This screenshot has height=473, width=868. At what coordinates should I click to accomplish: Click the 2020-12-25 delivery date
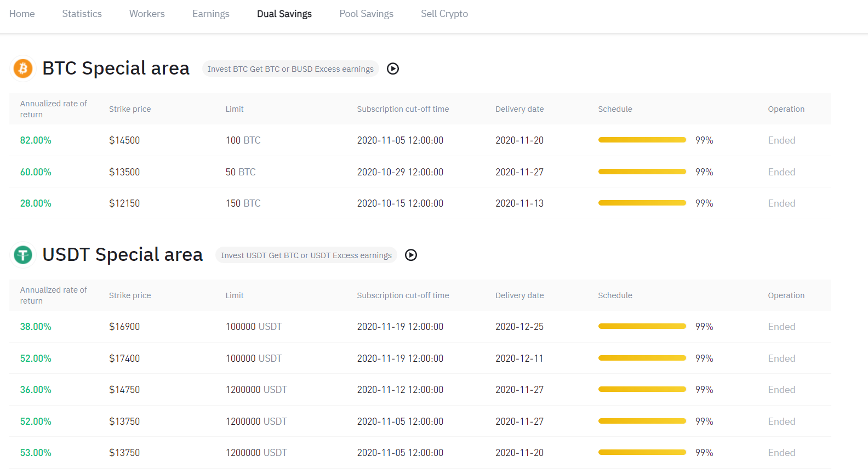pyautogui.click(x=519, y=327)
